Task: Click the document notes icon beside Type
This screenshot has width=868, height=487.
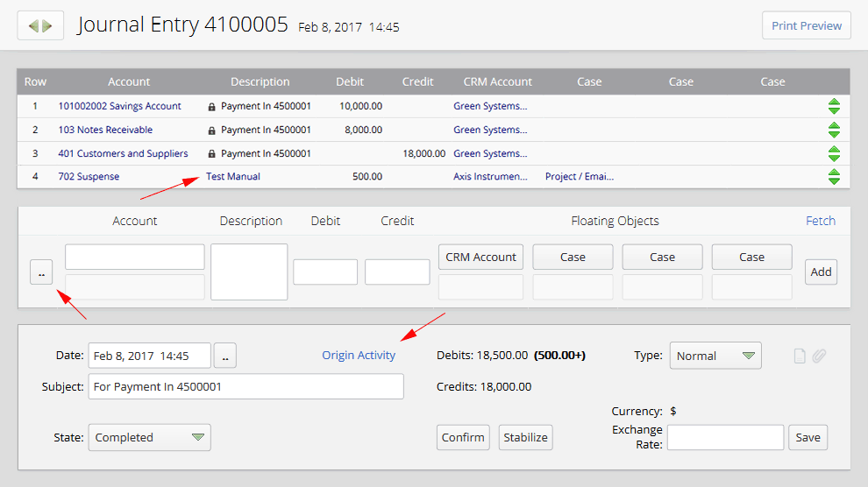Action: coord(799,356)
